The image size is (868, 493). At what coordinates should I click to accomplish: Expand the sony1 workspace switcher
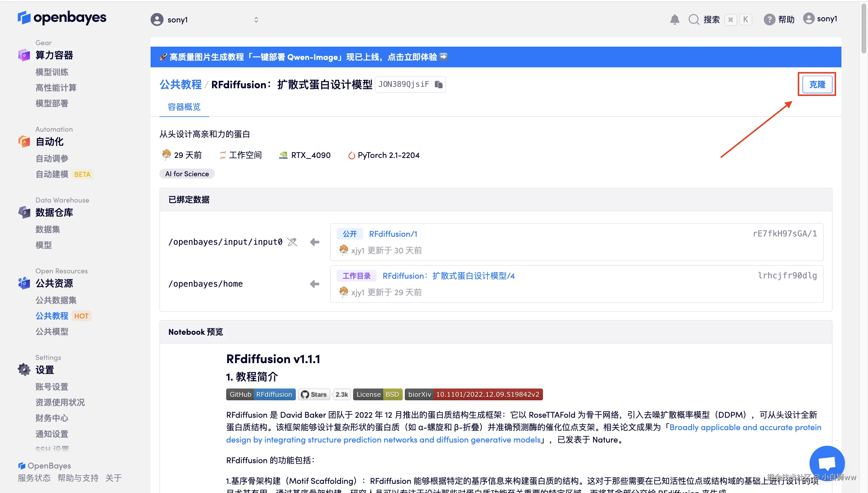coord(256,20)
